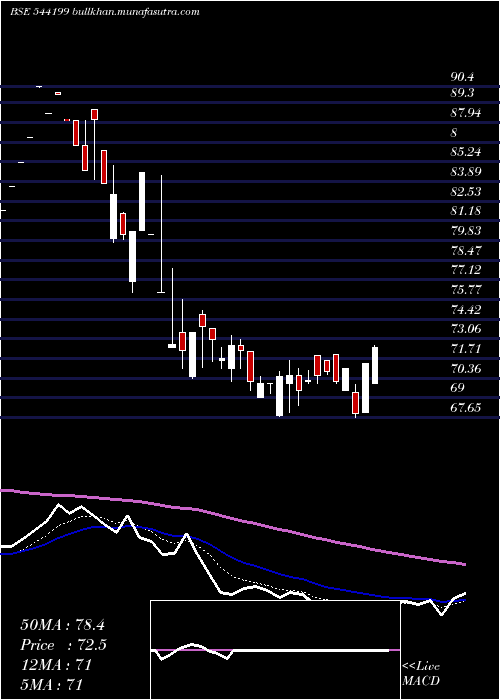Click the '5MA : 71' legend text
This screenshot has height=700, width=500.
point(51,684)
